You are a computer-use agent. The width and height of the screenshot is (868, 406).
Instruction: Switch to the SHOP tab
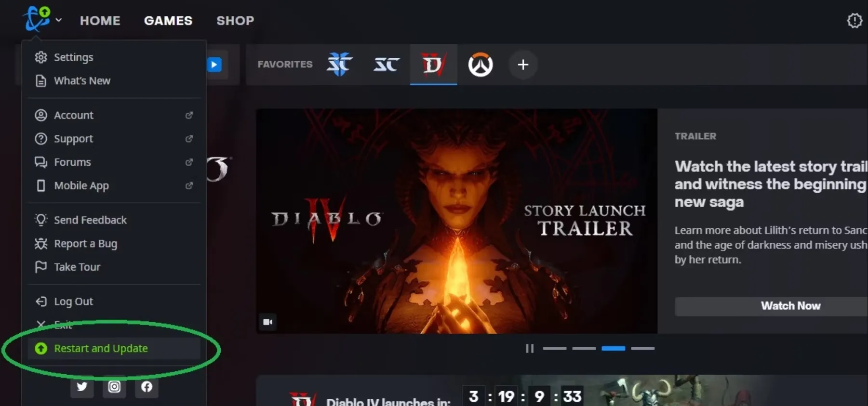point(235,21)
